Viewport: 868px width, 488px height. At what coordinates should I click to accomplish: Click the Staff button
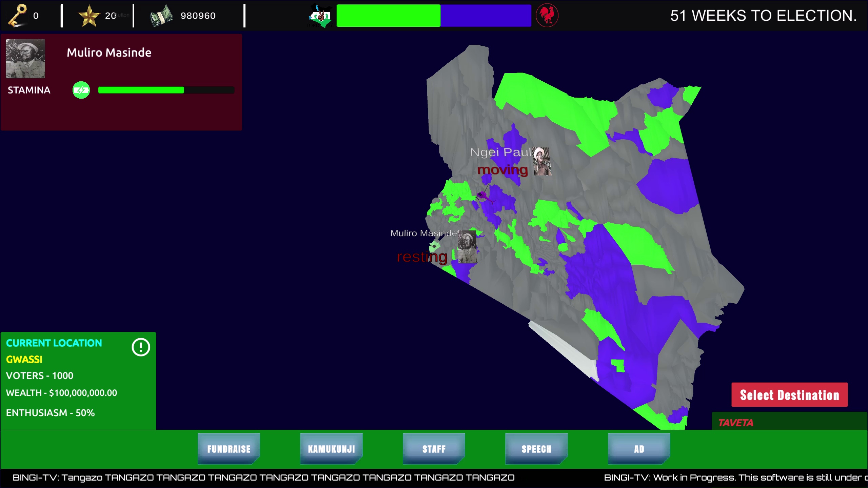coord(434,449)
